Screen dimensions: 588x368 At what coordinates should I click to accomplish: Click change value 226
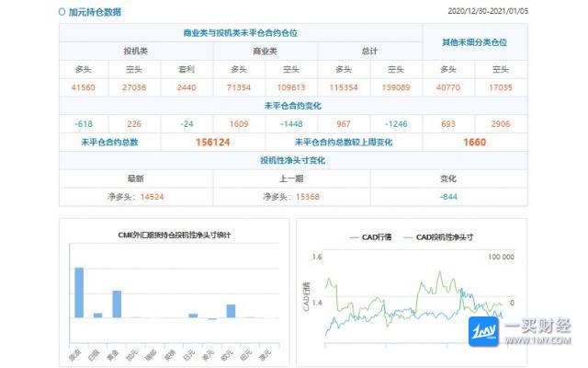click(134, 124)
